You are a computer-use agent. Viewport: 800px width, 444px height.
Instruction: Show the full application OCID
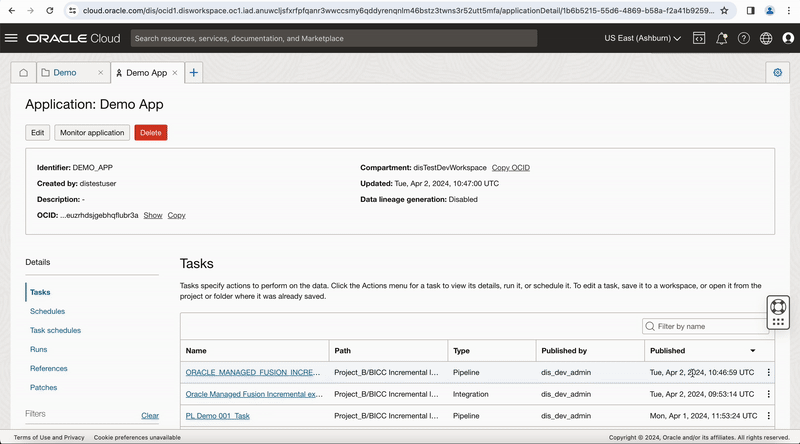pos(153,215)
